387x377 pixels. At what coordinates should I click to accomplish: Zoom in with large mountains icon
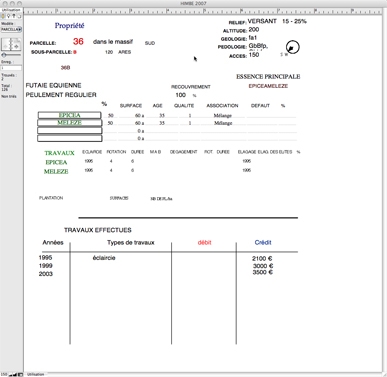click(15, 374)
